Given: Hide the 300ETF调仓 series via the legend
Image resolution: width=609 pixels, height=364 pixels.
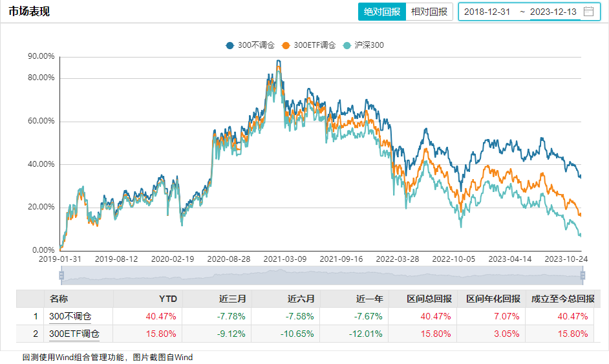Looking at the screenshot, I should pos(309,45).
